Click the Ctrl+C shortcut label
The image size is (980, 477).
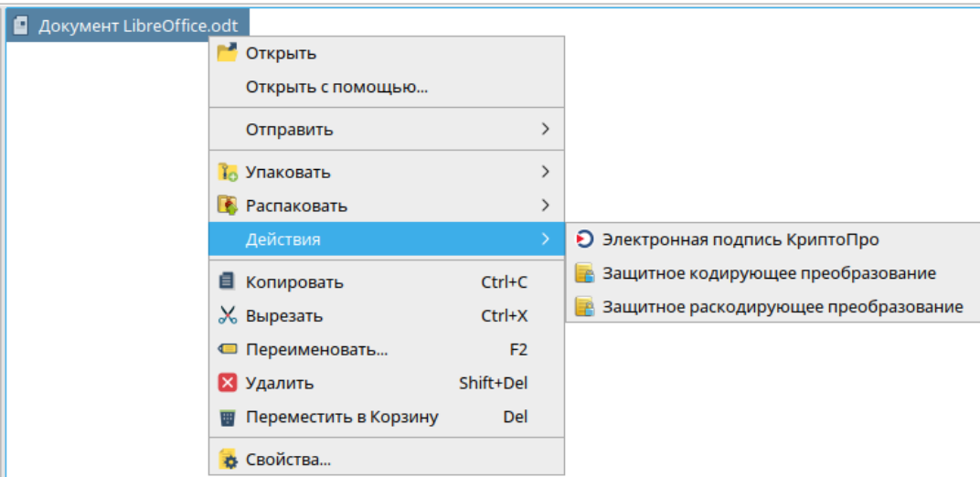click(x=505, y=282)
